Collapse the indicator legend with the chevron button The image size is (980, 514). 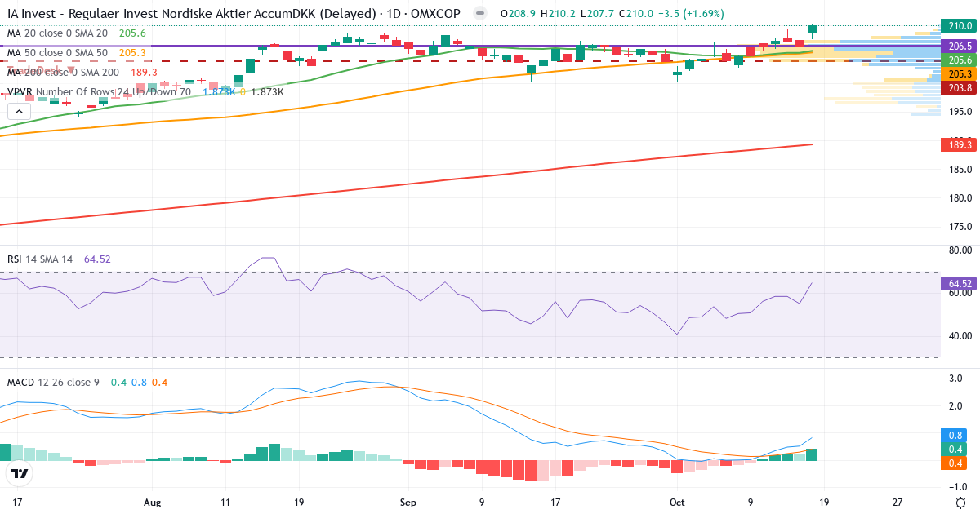pos(18,110)
